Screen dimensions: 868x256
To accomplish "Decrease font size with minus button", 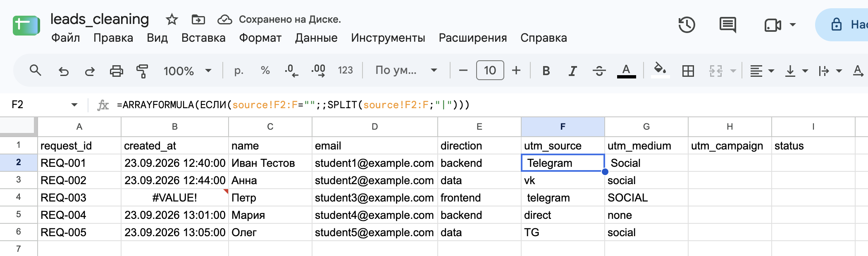I will [463, 71].
